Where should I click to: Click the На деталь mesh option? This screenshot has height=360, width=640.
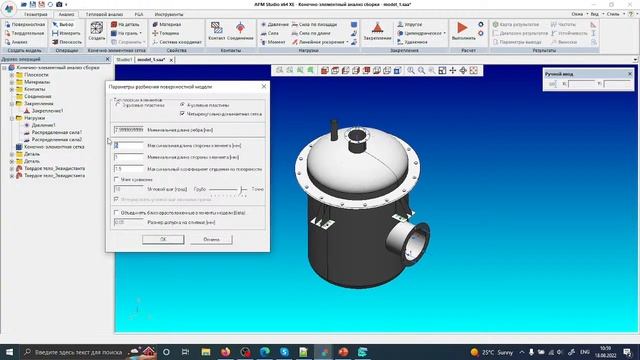pyautogui.click(x=125, y=24)
